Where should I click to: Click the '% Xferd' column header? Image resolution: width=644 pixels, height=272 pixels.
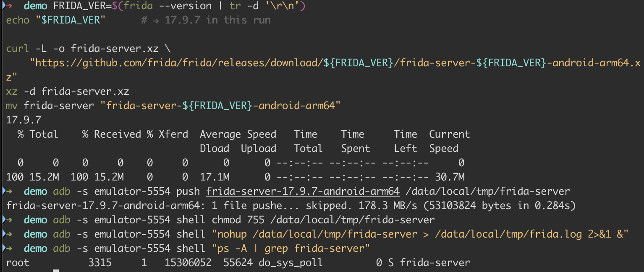168,134
